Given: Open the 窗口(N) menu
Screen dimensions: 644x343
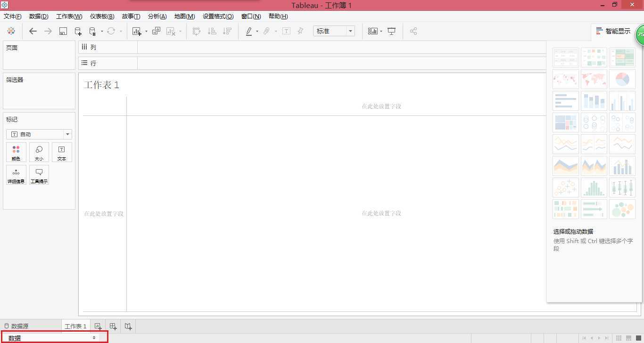Looking at the screenshot, I should click(x=251, y=16).
